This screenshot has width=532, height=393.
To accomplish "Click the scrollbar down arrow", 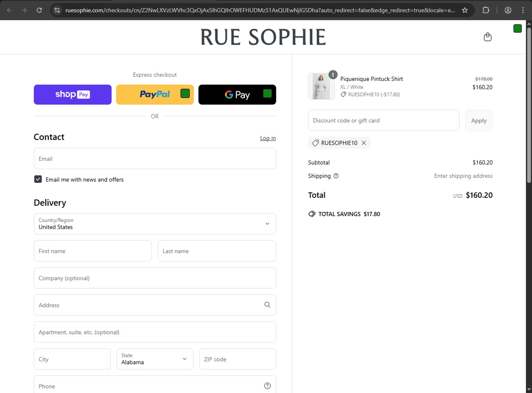I will click(529, 389).
